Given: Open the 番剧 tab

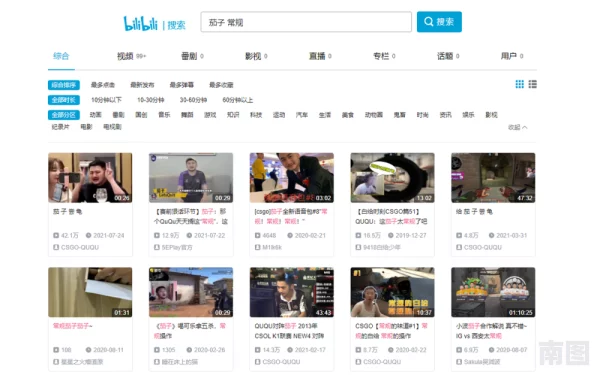Looking at the screenshot, I should tap(192, 56).
